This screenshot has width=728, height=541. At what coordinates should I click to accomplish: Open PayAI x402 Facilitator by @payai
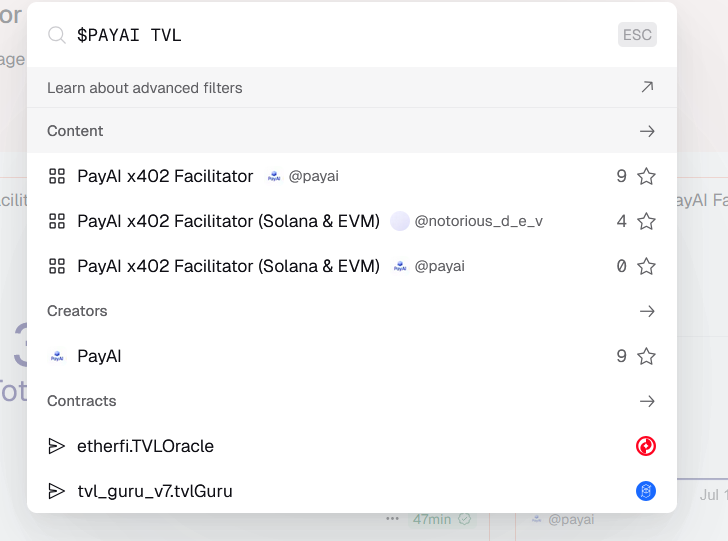pyautogui.click(x=352, y=176)
